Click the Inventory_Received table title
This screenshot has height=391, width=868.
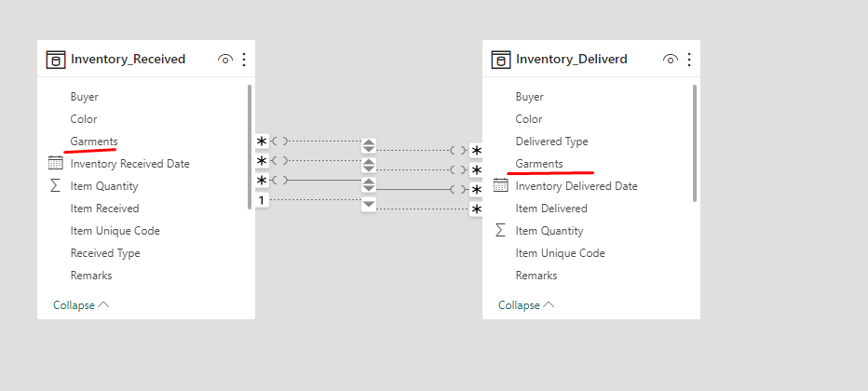click(x=128, y=60)
